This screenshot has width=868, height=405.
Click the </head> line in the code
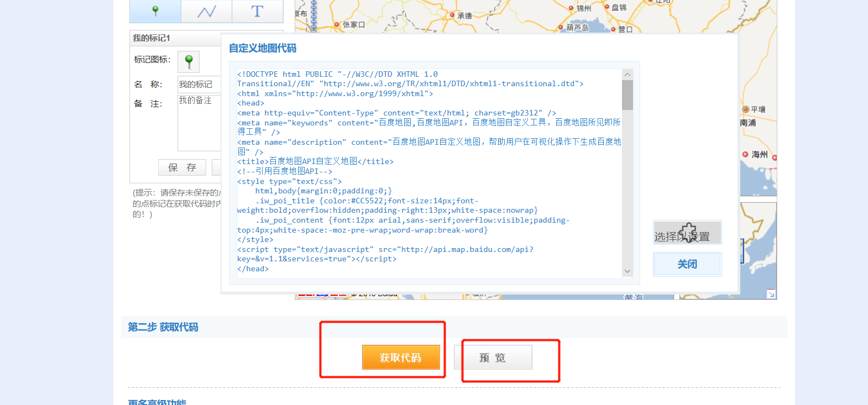(x=253, y=269)
